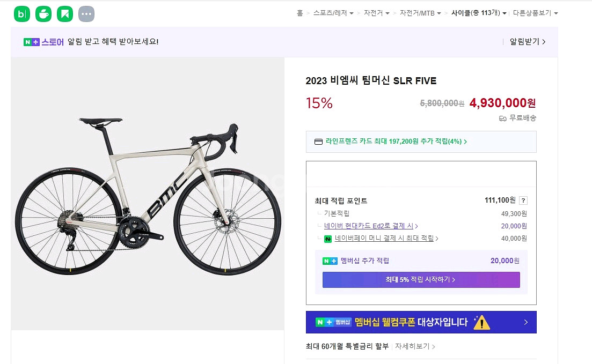Click the 알림받기 subscribe button
This screenshot has height=364, width=592.
click(x=527, y=41)
